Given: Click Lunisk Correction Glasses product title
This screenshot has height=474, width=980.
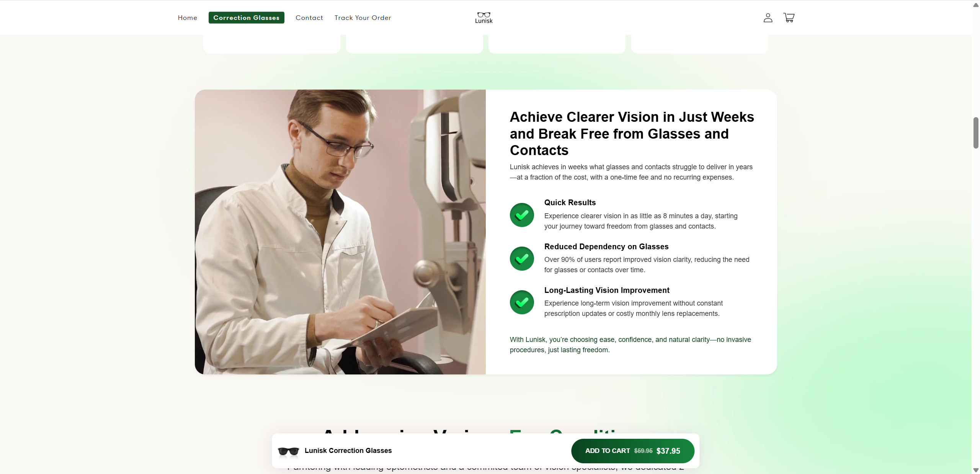Looking at the screenshot, I should click(348, 451).
